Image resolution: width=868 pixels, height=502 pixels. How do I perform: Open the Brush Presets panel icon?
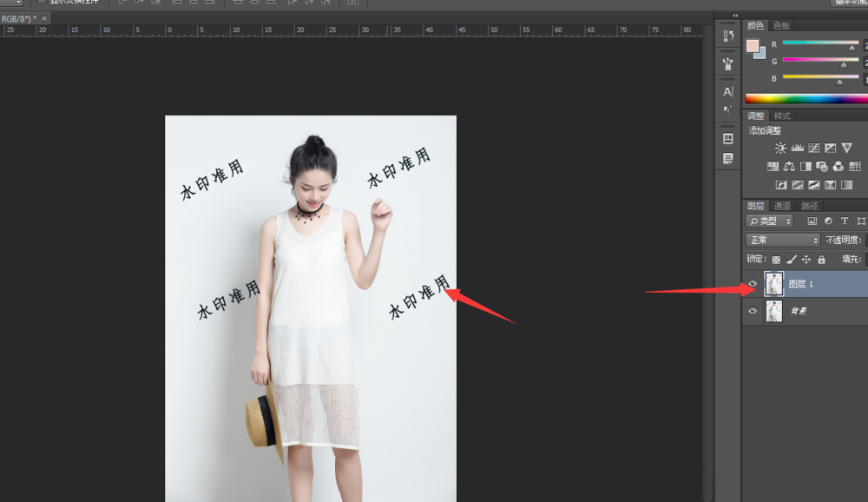pyautogui.click(x=727, y=64)
